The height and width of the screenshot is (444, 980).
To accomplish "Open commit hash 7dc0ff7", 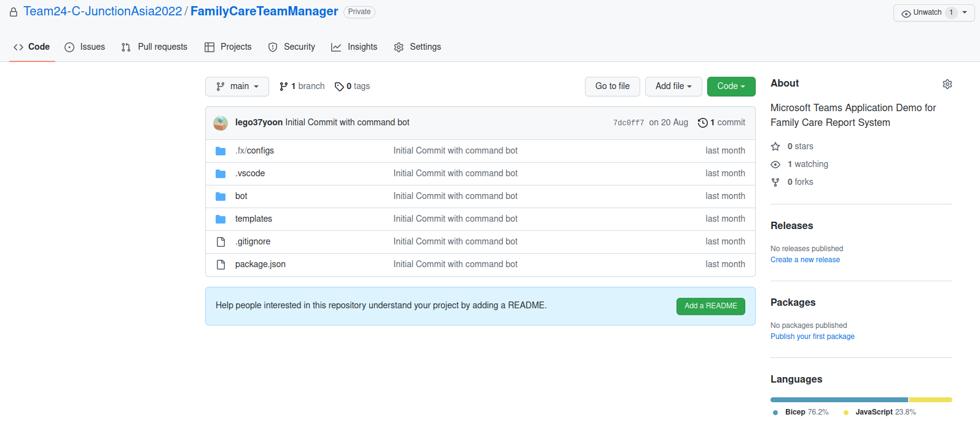I will [x=629, y=123].
